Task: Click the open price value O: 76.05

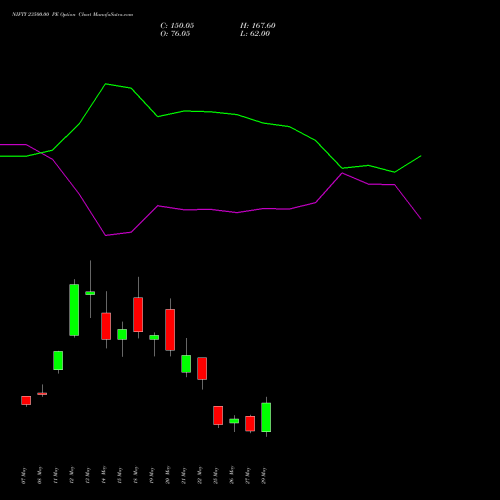Action: [x=175, y=34]
